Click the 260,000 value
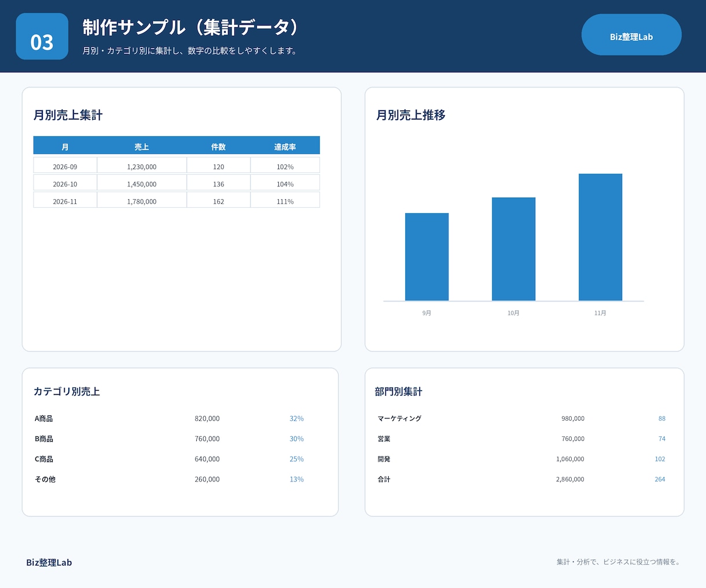 [x=207, y=479]
